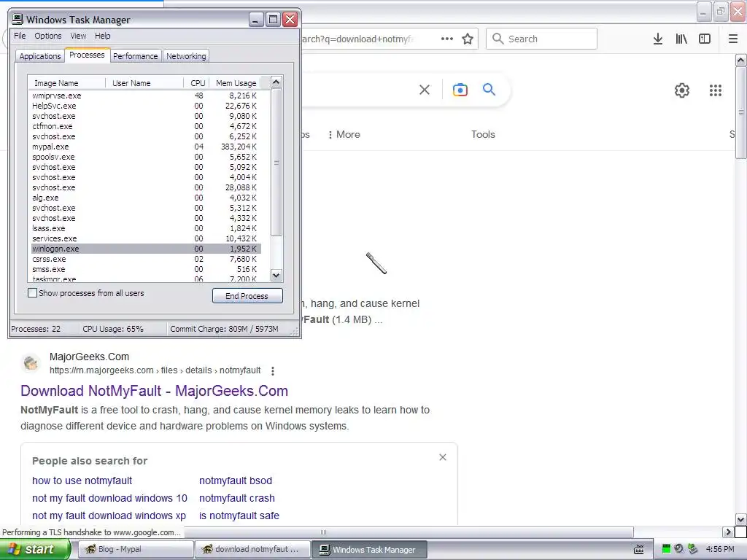This screenshot has height=560, width=747.
Task: Click the Windows start button
Action: pos(35,550)
